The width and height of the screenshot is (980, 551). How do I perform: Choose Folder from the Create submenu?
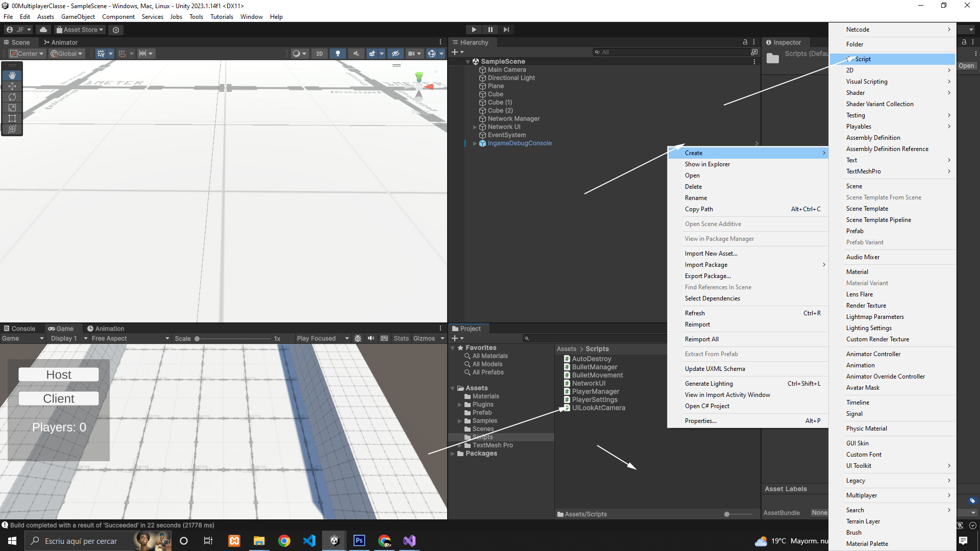pyautogui.click(x=854, y=44)
